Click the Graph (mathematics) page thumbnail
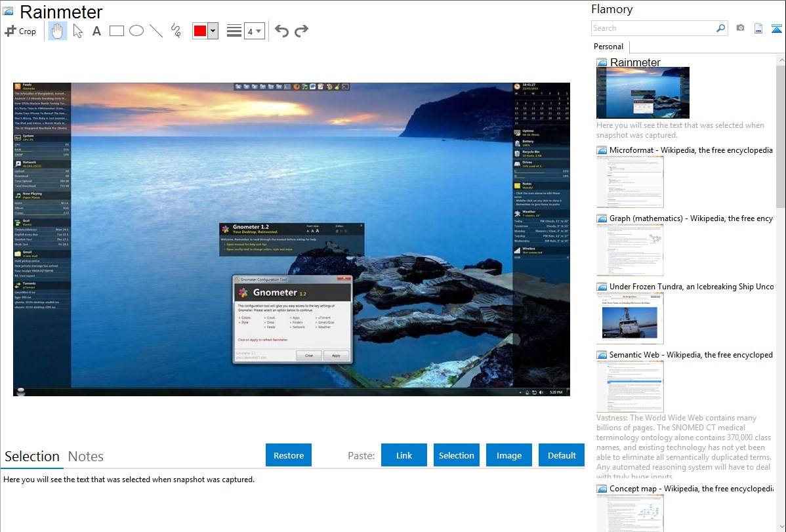 click(630, 250)
